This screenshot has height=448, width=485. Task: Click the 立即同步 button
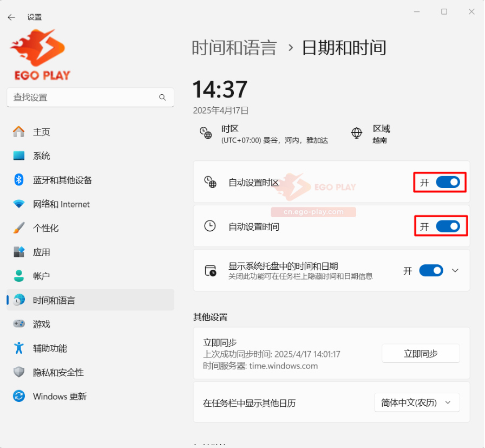[x=421, y=353]
